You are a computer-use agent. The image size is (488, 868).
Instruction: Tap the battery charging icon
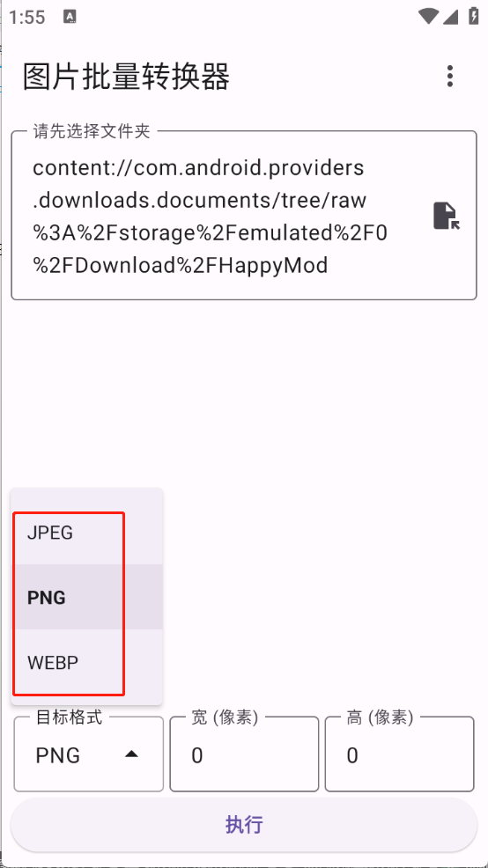click(x=474, y=16)
